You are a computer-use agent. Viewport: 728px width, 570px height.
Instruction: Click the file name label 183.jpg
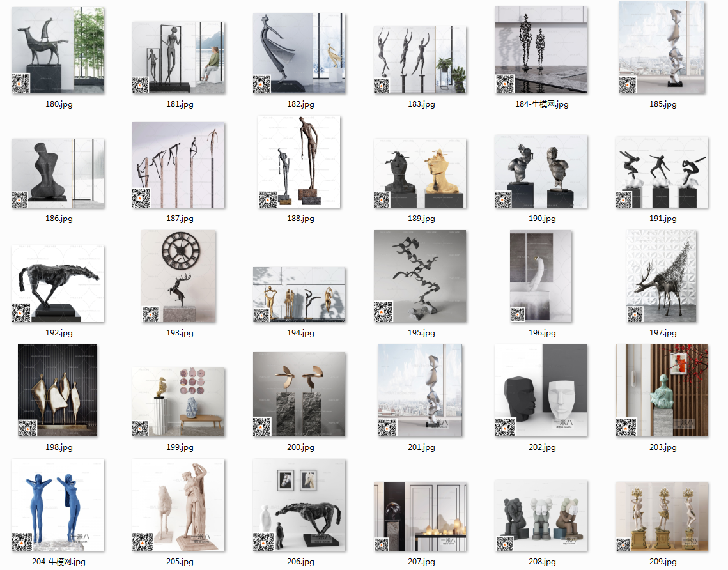(421, 104)
